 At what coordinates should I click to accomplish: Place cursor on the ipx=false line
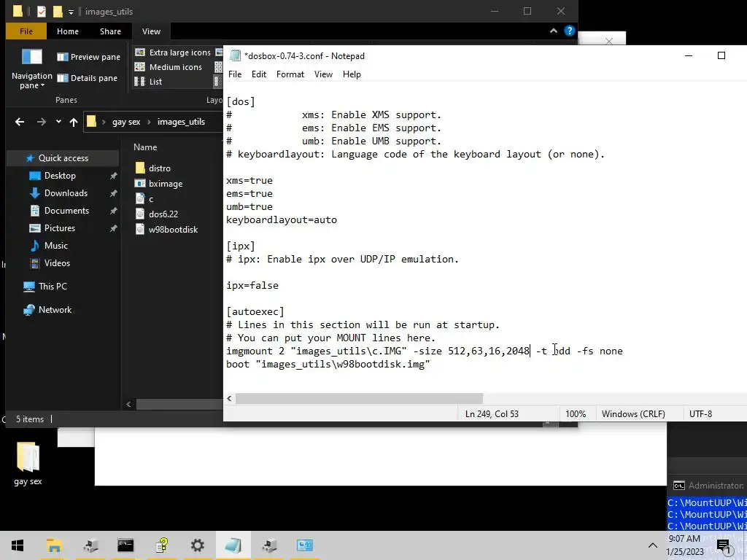[252, 286]
